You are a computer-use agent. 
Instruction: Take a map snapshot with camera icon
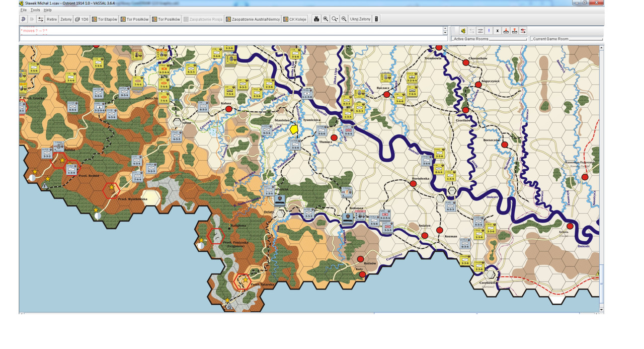[x=316, y=19]
